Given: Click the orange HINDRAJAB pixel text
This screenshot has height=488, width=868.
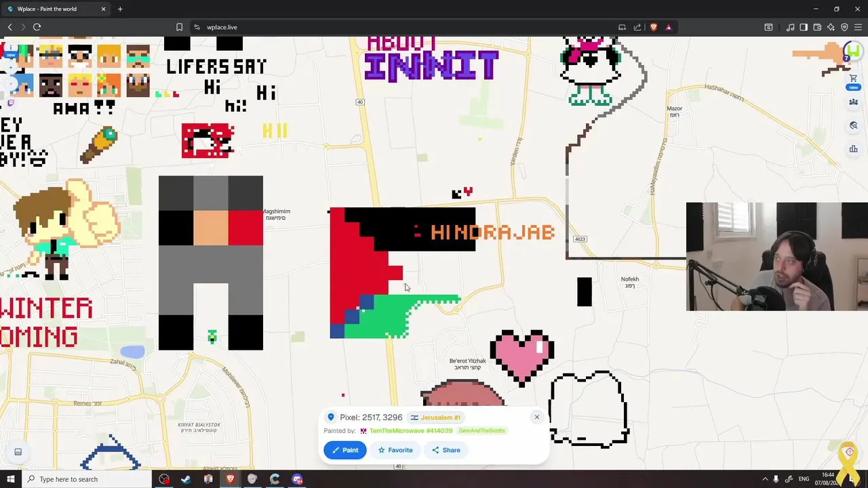Looking at the screenshot, I should tap(492, 232).
